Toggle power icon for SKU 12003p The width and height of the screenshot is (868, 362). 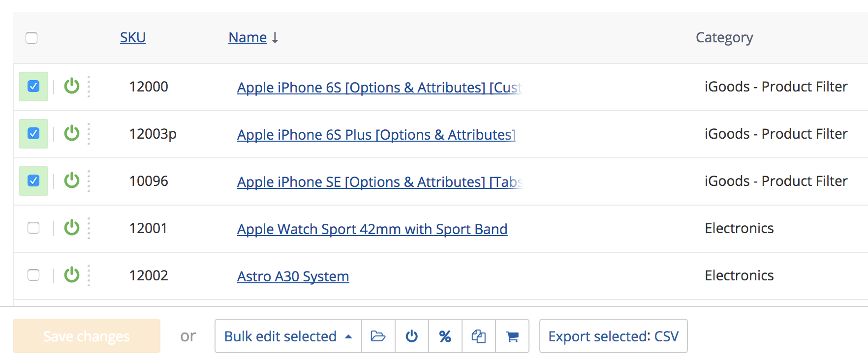click(x=72, y=133)
